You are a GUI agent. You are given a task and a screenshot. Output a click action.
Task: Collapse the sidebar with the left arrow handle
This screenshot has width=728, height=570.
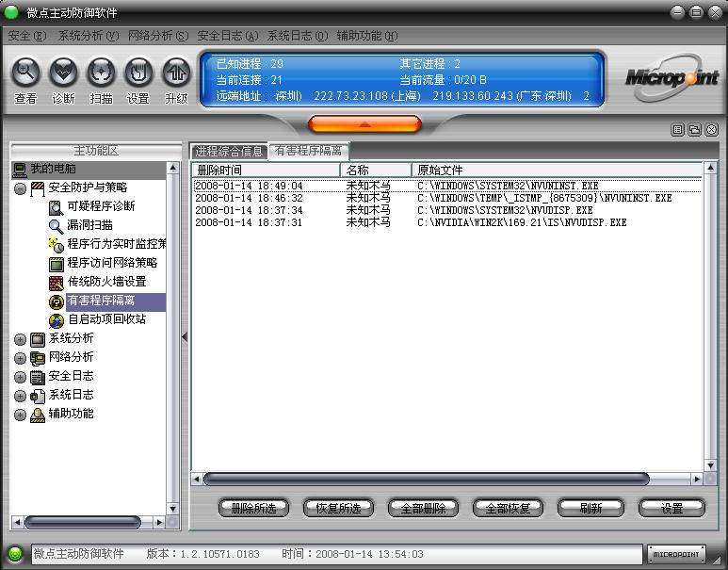tap(185, 336)
